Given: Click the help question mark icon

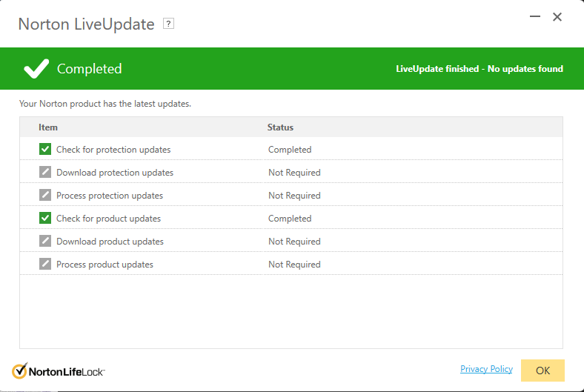Looking at the screenshot, I should coord(169,24).
